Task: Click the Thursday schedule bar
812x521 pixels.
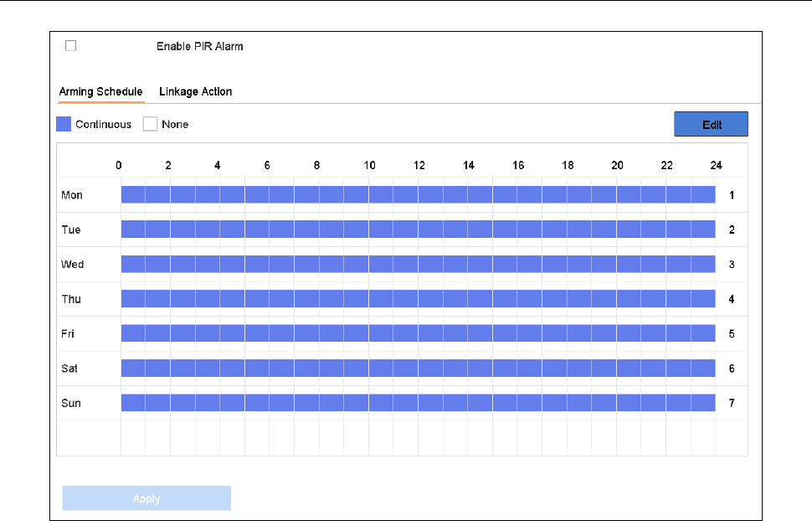Action: coord(418,299)
